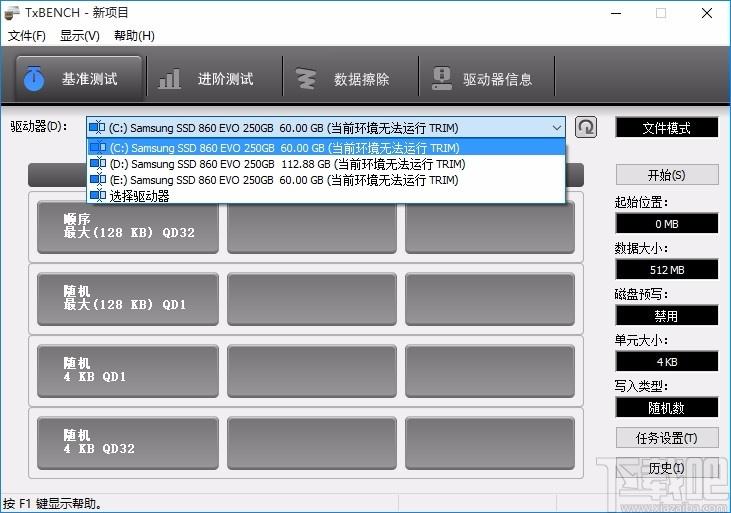Open the 帮助(H) menu
The width and height of the screenshot is (731, 513).
tap(134, 35)
